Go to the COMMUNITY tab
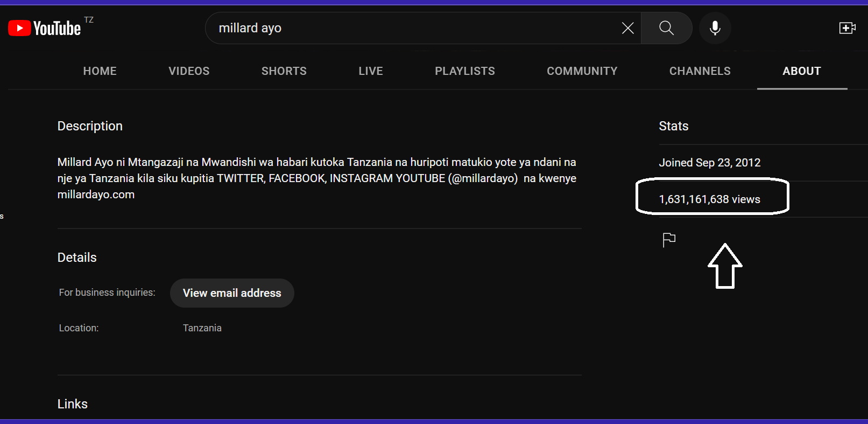868x424 pixels. tap(582, 71)
